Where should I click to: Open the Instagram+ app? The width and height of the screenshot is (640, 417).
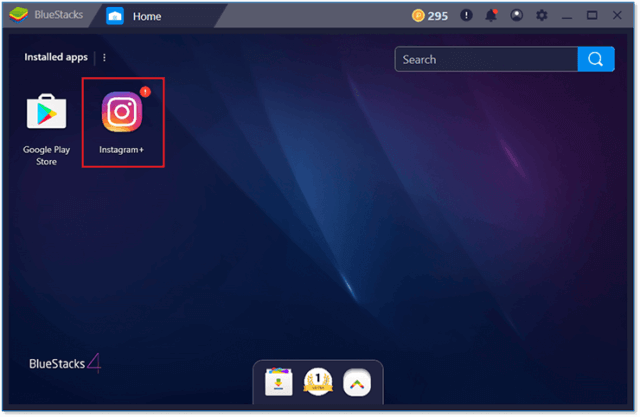pos(122,112)
